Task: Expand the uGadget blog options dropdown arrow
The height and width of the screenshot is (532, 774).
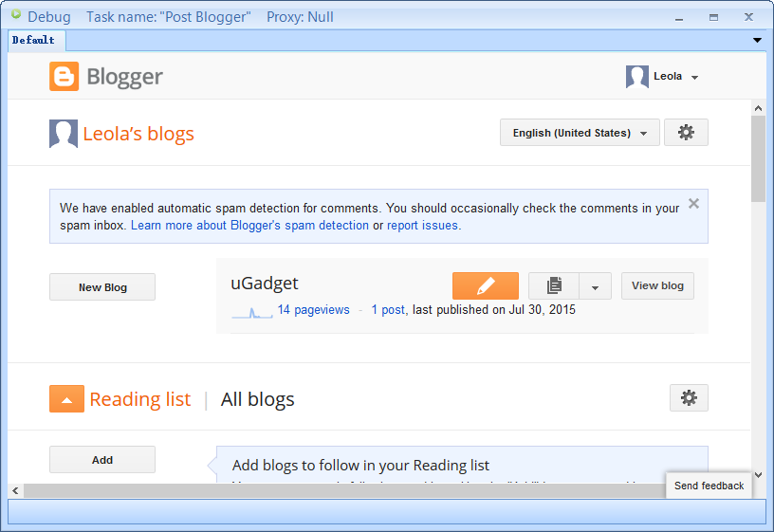Action: point(595,285)
